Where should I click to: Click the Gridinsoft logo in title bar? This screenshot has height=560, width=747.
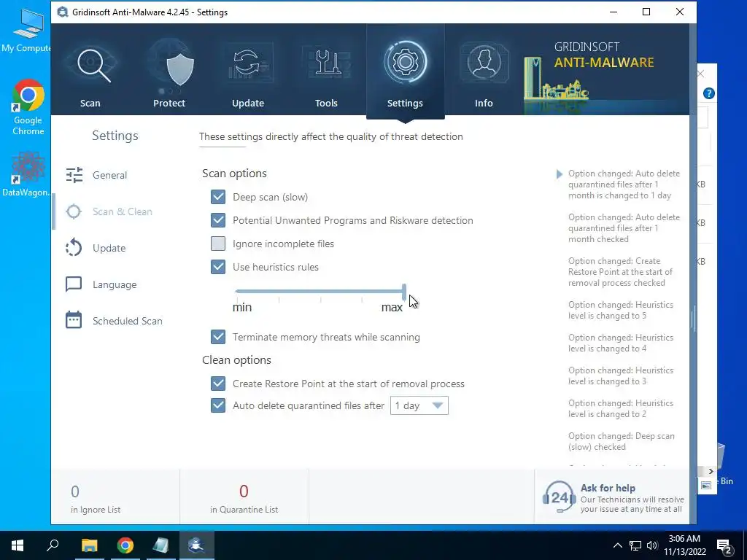63,12
